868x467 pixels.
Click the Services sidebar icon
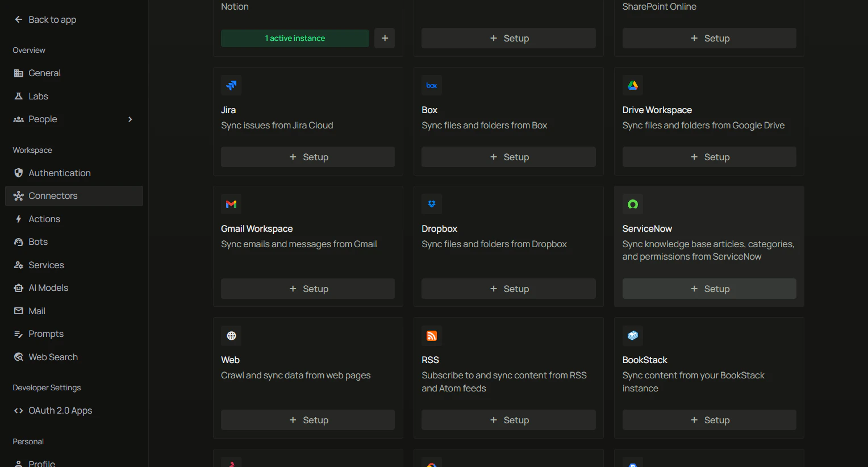point(19,265)
